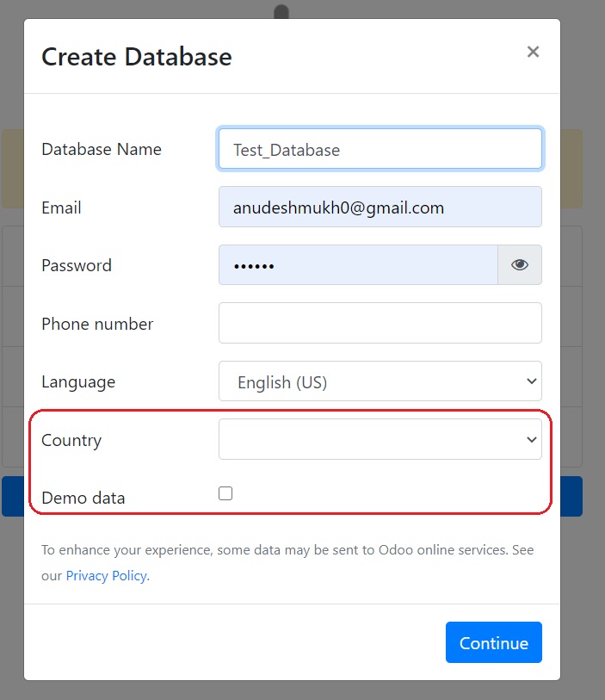Reveal password with the eye icon
605x700 pixels.
[x=520, y=264]
